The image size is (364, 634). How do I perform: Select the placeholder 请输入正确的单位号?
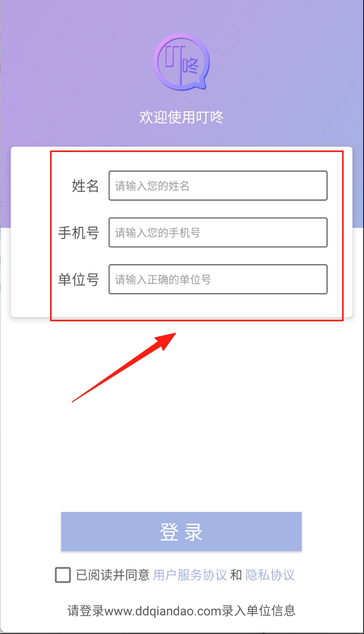163,279
